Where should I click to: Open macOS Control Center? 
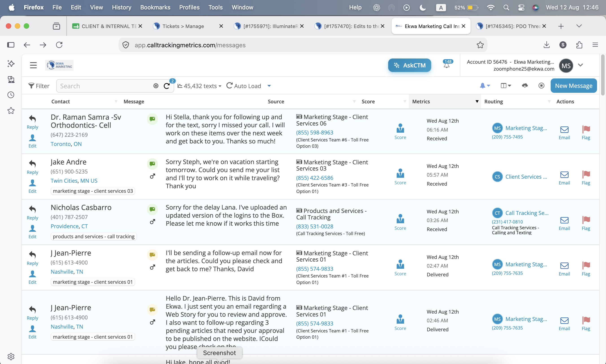(521, 7)
